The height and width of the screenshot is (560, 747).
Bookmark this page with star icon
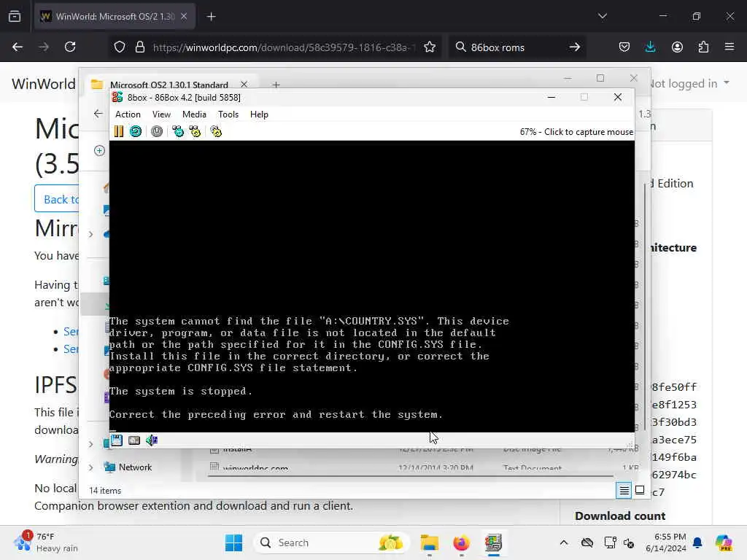(430, 47)
